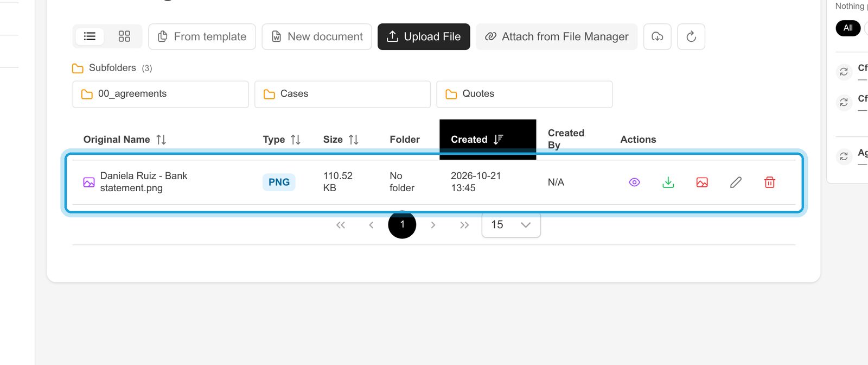Sort by Original Name column
868x365 pixels.
(x=125, y=140)
